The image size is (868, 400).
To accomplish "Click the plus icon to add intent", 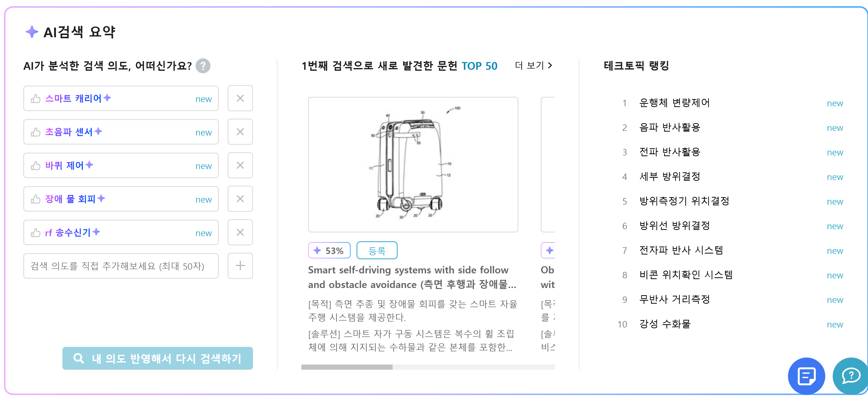I will point(240,266).
